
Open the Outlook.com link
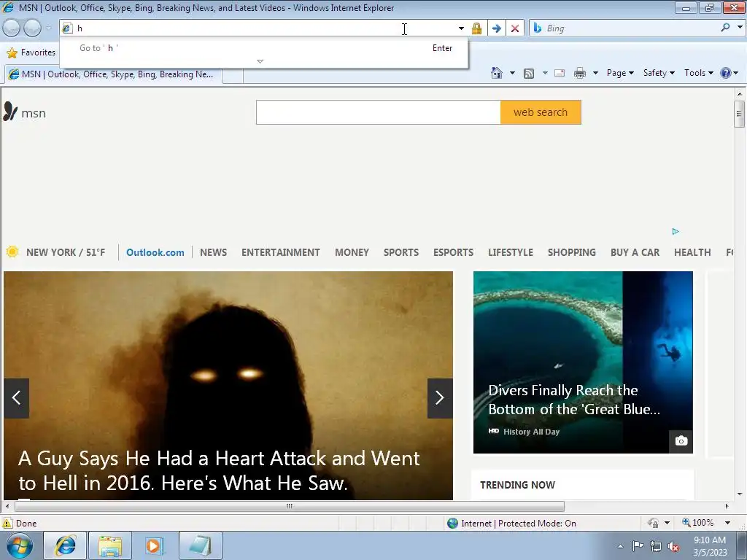[155, 252]
